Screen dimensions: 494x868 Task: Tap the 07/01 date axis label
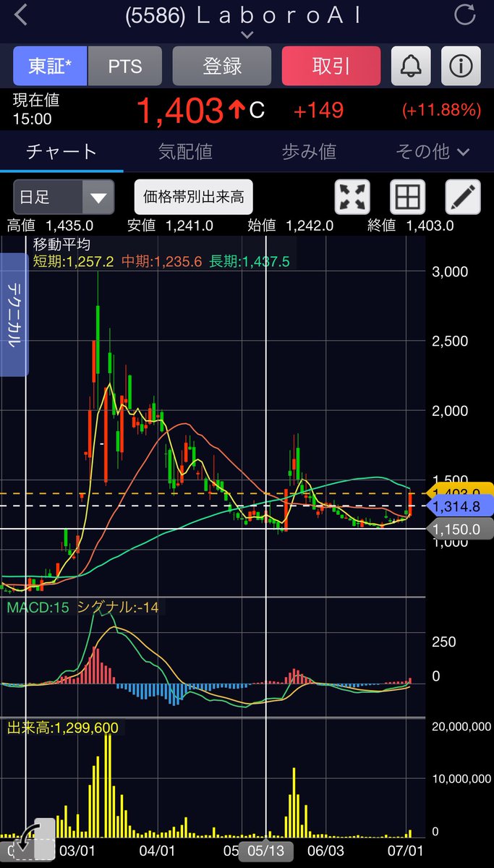[x=406, y=851]
